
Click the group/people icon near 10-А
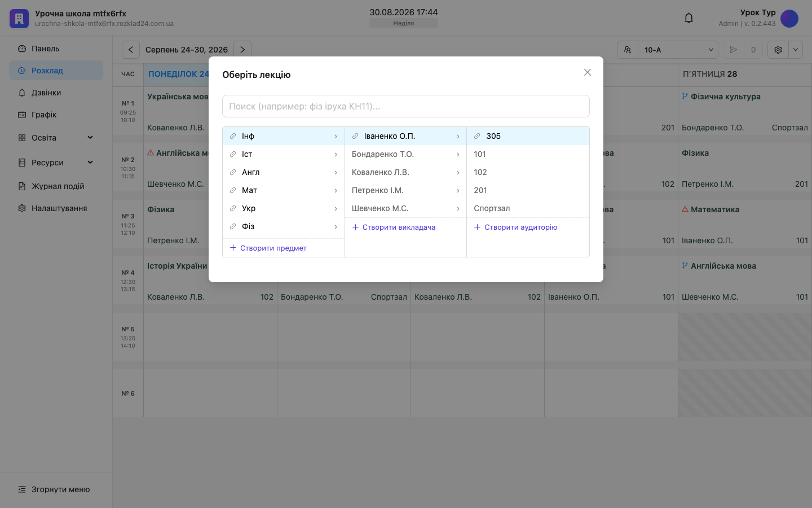[x=628, y=50]
